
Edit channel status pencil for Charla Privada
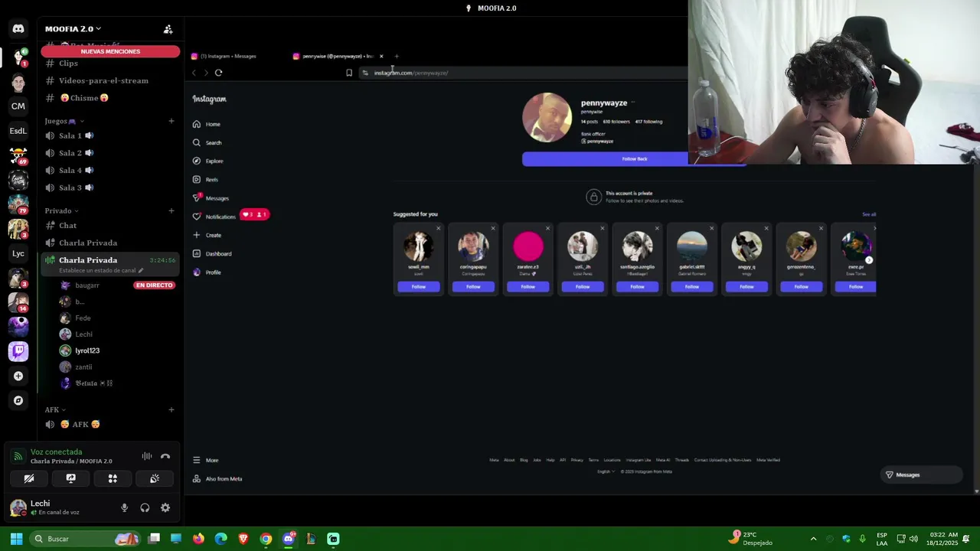click(x=141, y=270)
